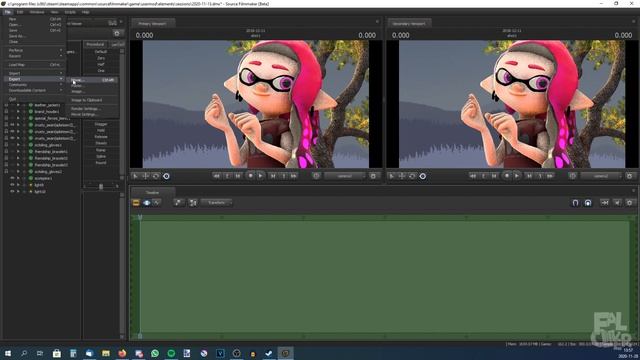
Task: Select the arrow selection tool in Secondary Viewport
Action: click(391, 176)
